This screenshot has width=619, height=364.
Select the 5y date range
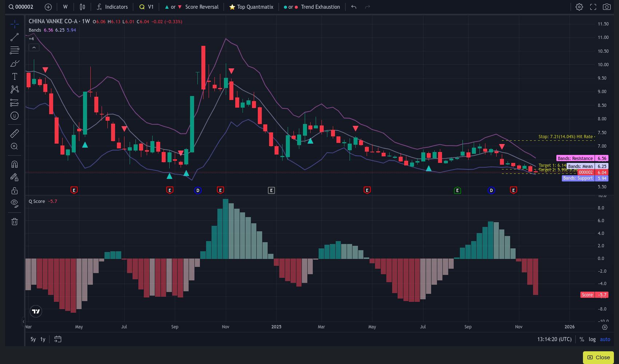click(x=33, y=339)
